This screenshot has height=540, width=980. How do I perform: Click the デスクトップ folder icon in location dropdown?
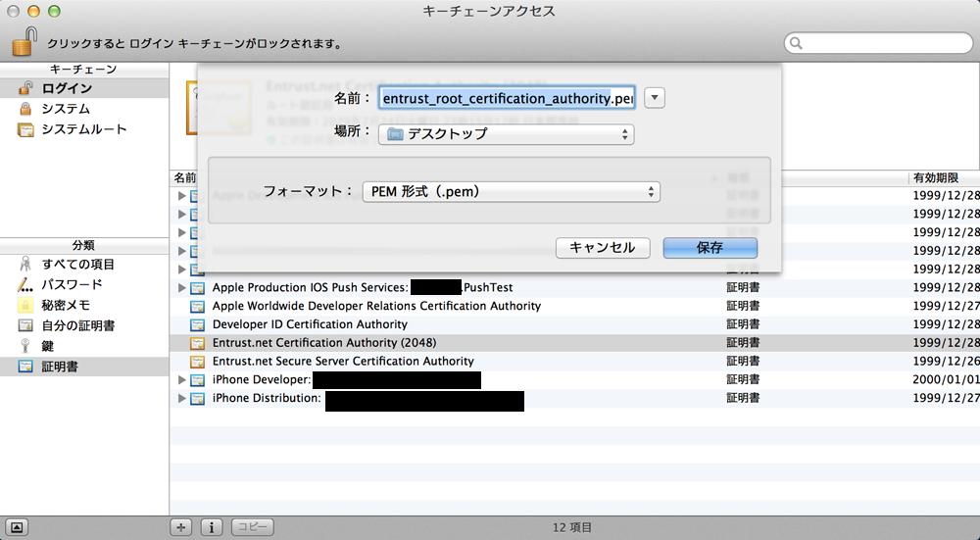pos(395,133)
